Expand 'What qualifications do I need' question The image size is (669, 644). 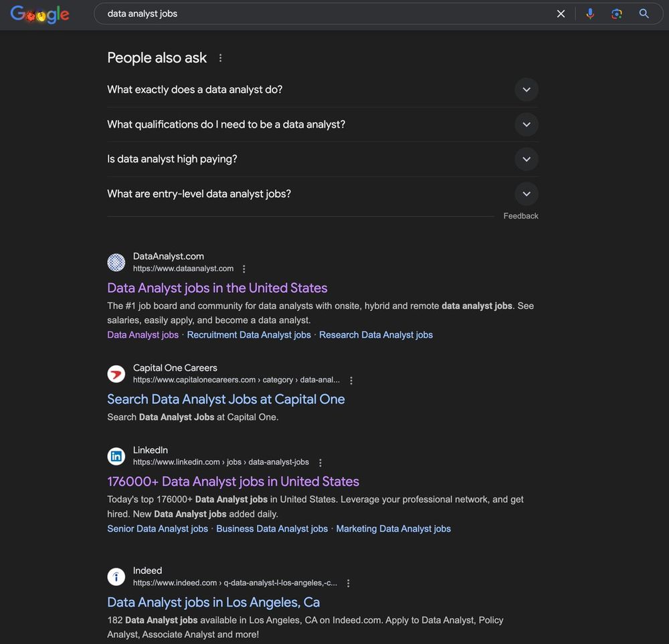pos(322,124)
